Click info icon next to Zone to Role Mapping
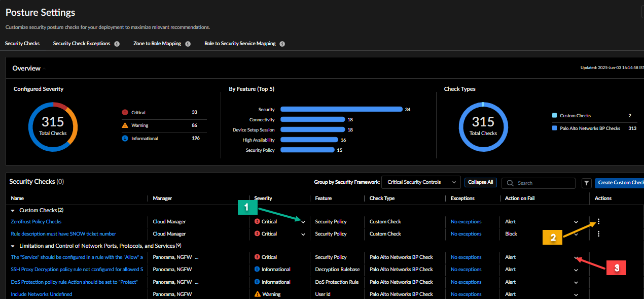The image size is (644, 299). [x=188, y=44]
